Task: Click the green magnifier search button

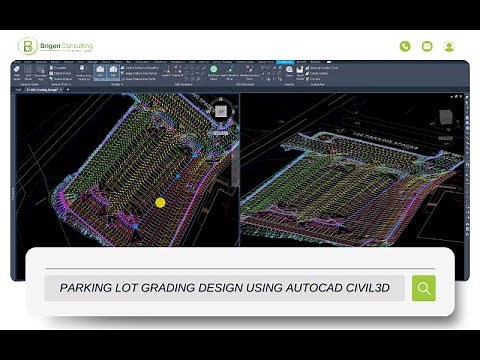Action: click(x=424, y=288)
